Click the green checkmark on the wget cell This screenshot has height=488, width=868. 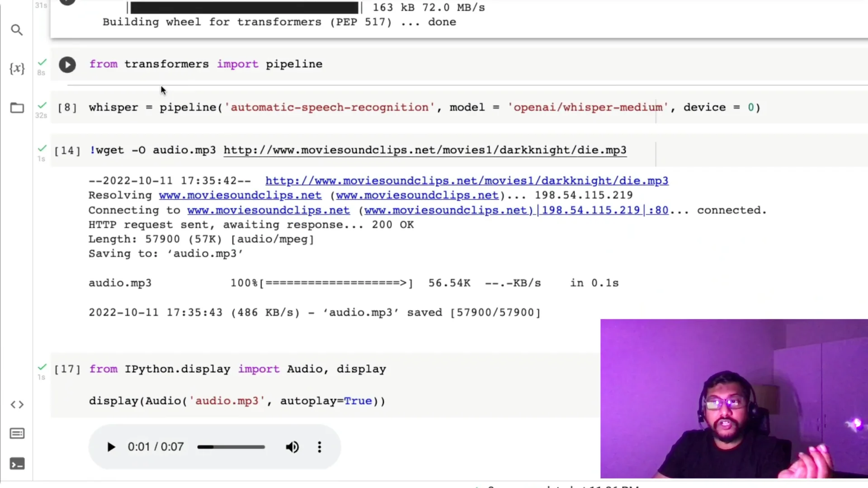[42, 147]
